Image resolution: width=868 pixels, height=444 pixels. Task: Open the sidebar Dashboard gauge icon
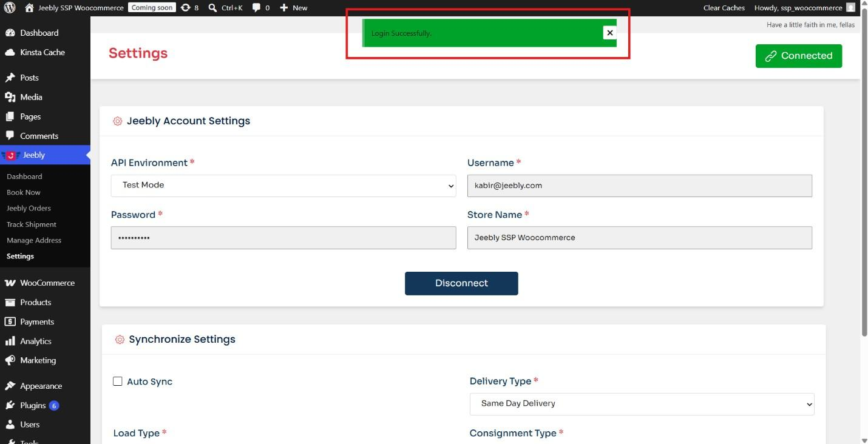(10, 33)
